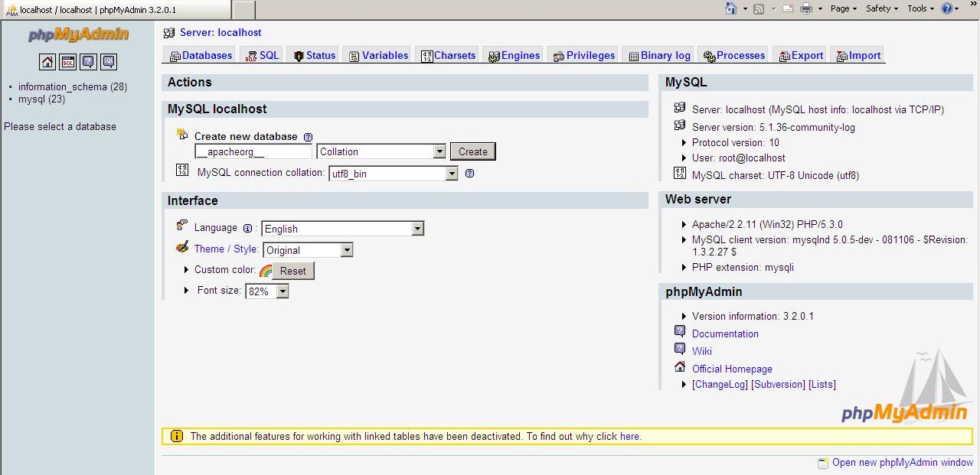Open the Processes tab
This screenshot has height=475, width=980.
tap(733, 55)
